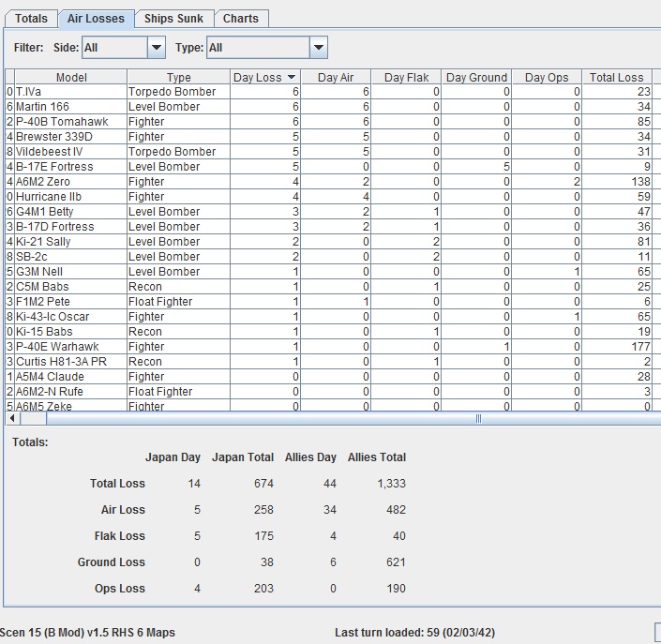Image resolution: width=661 pixels, height=644 pixels.
Task: Click the Last turn loaded status text
Action: point(414,633)
